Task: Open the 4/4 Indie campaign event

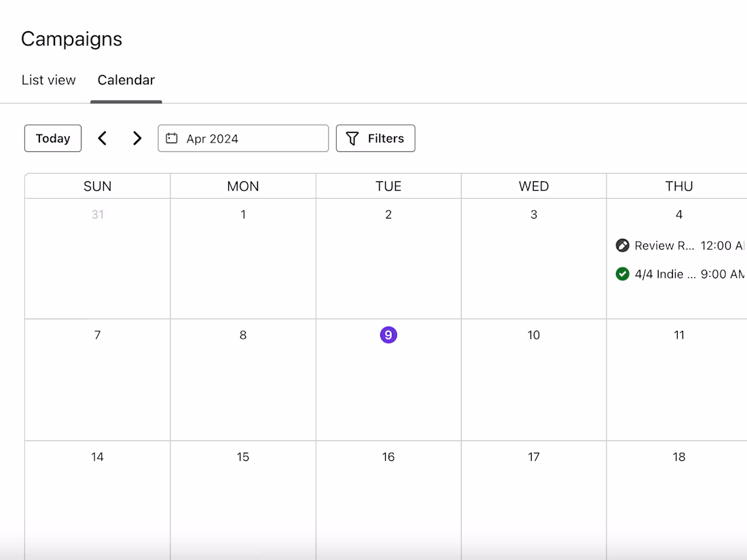Action: point(666,274)
